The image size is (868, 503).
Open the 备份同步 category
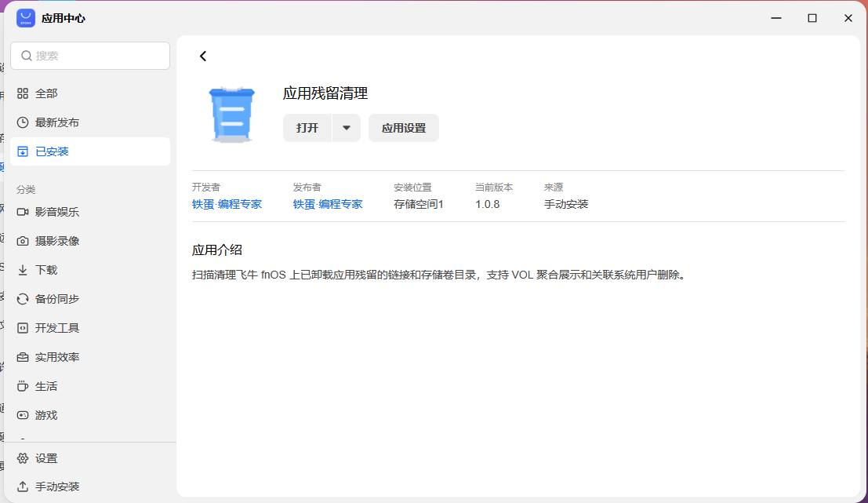point(90,299)
